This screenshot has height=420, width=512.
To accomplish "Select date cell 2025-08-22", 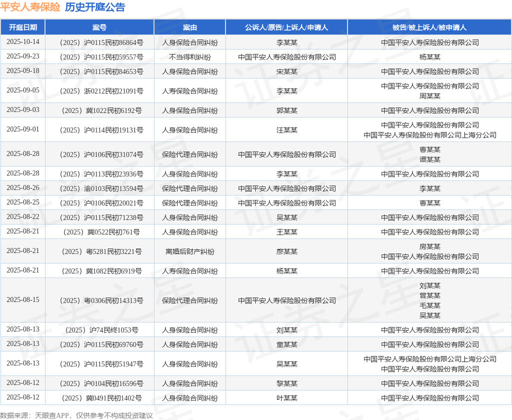I will pos(23,217).
